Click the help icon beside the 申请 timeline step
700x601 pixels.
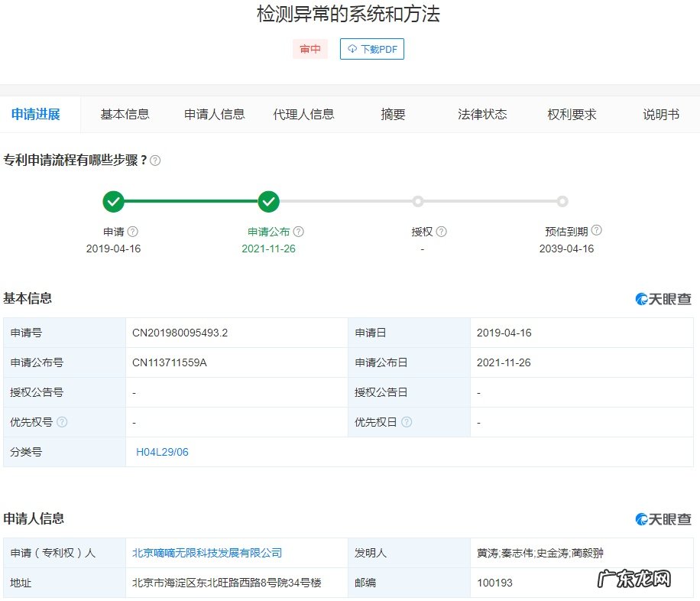[x=131, y=231]
